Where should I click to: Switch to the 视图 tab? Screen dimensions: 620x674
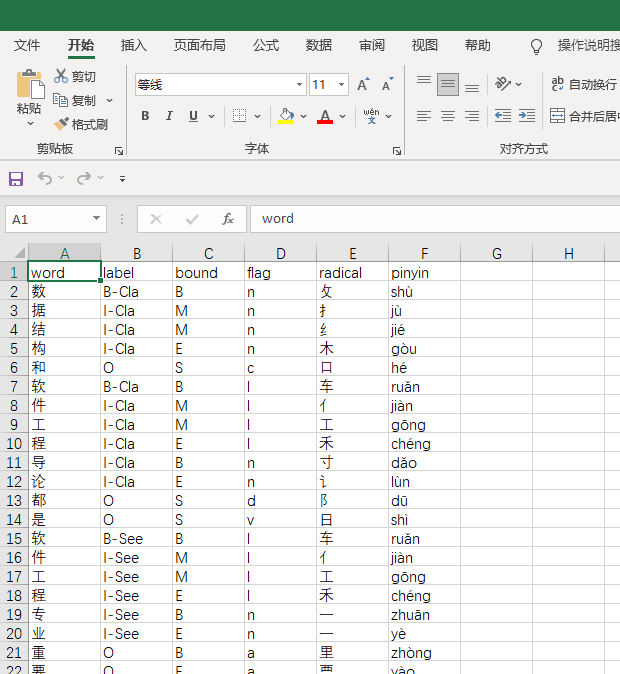coord(425,45)
